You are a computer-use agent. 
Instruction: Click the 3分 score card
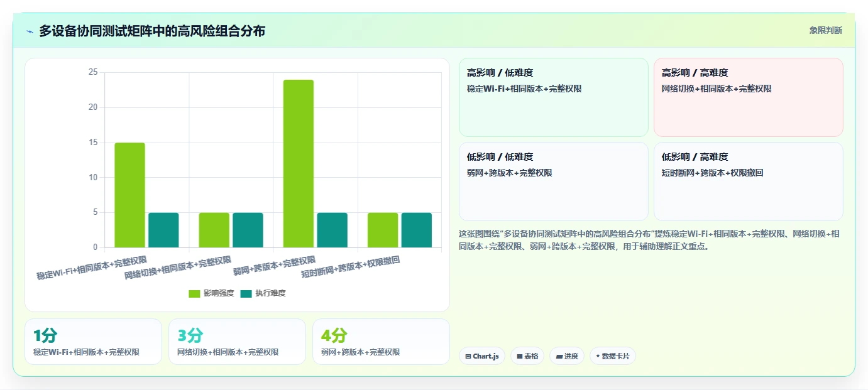(x=237, y=342)
